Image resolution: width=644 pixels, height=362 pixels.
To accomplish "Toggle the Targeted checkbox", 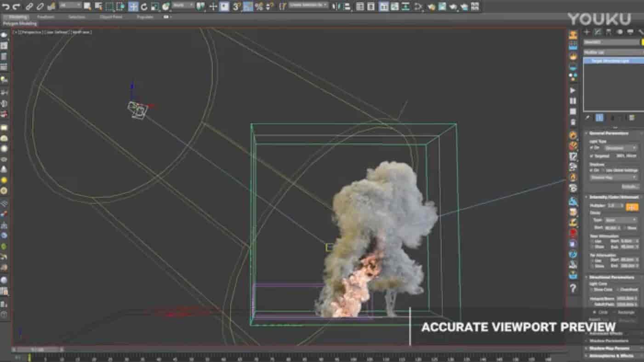I will click(x=592, y=156).
